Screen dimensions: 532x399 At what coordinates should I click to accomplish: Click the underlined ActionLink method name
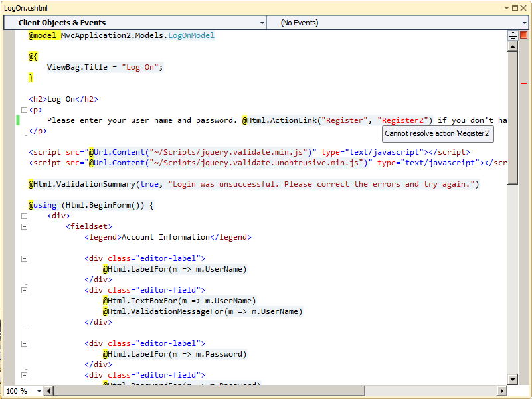click(x=294, y=120)
